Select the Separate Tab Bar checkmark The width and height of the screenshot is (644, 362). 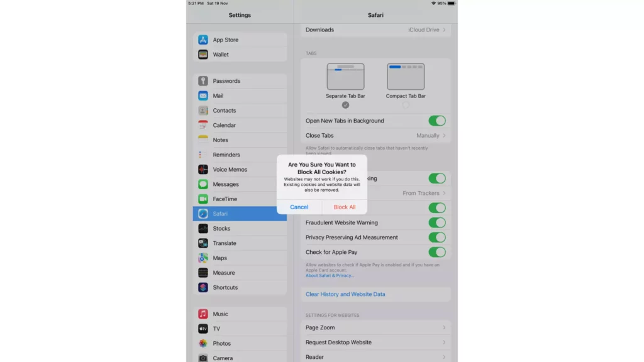tap(345, 106)
